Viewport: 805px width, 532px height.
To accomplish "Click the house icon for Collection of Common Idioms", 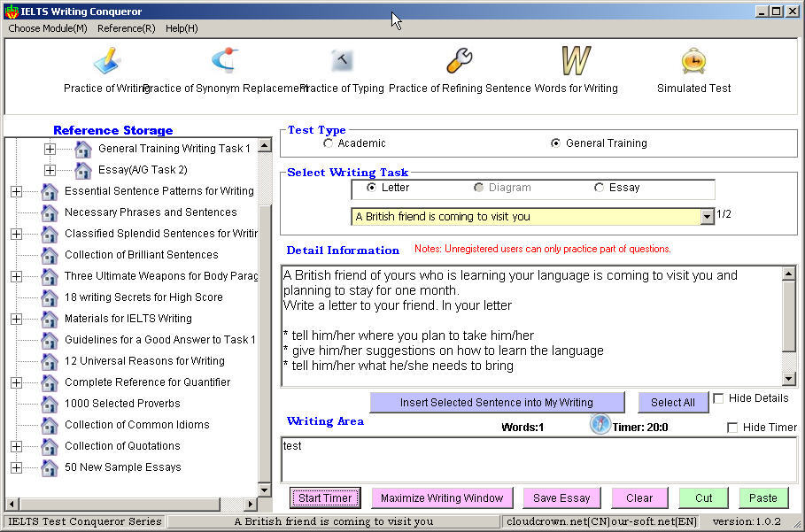I will coord(50,425).
